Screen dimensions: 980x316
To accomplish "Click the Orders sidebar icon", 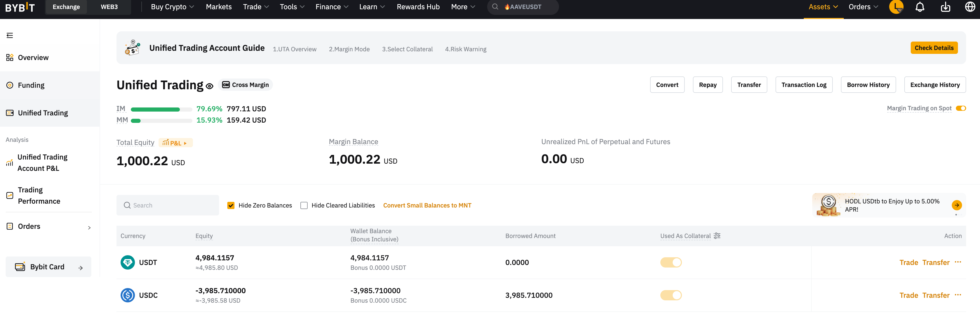I will click(x=10, y=226).
